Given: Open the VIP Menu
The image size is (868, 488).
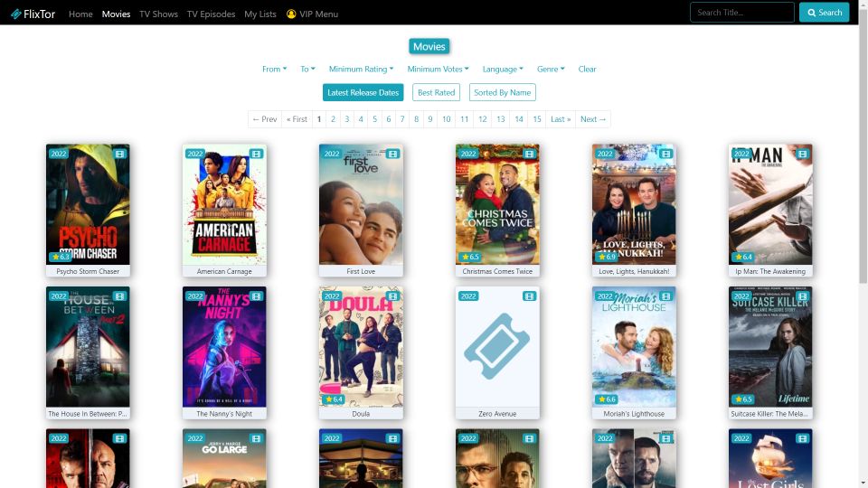Looking at the screenshot, I should click(312, 14).
